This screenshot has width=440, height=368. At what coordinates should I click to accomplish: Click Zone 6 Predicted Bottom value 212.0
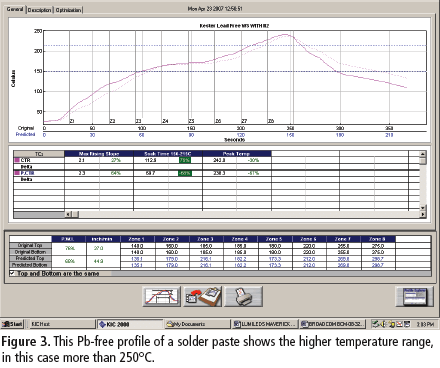pyautogui.click(x=309, y=265)
